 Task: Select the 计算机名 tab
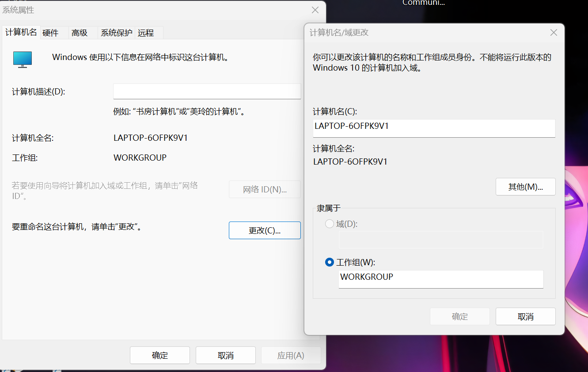tap(21, 33)
